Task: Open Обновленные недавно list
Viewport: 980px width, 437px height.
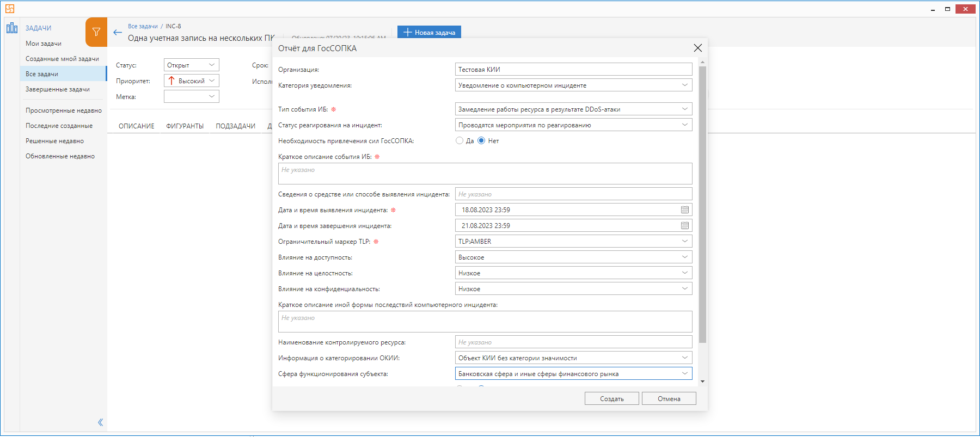Action: coord(63,156)
